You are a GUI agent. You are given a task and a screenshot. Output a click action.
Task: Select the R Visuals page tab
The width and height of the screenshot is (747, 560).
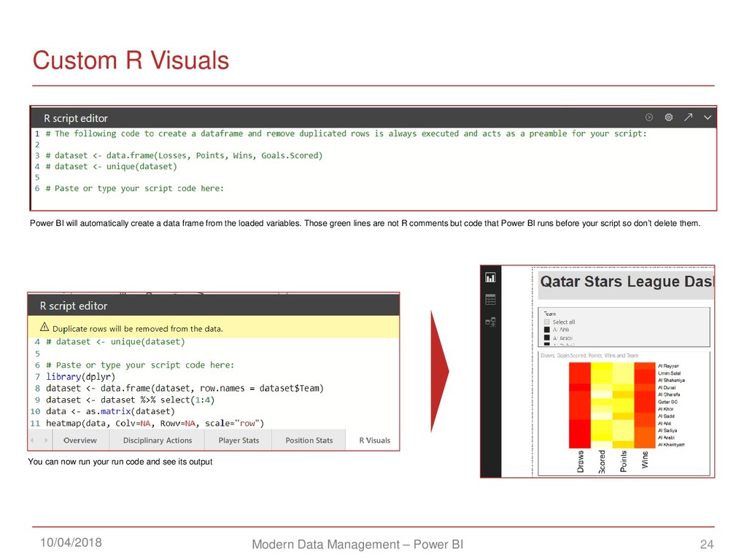click(374, 440)
